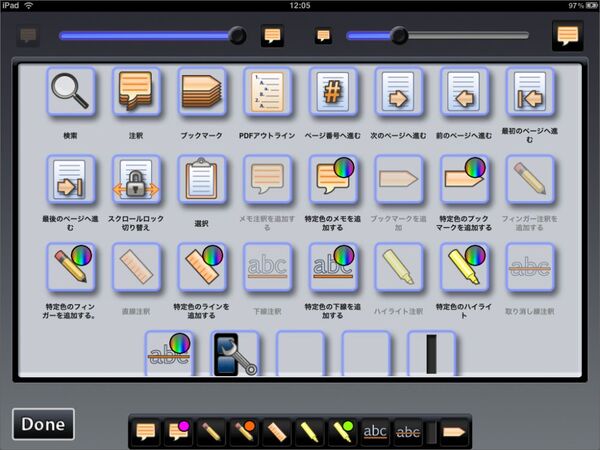Tap the 最初のページへ進む icon
The image size is (600, 450).
[530, 91]
